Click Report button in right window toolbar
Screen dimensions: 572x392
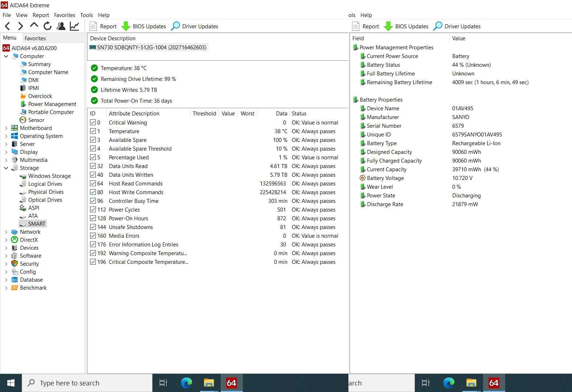click(x=365, y=26)
